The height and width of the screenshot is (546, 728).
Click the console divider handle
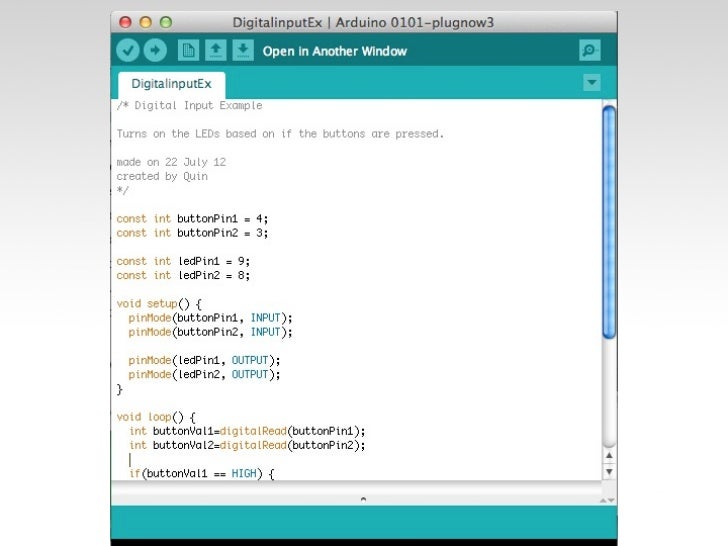click(363, 500)
